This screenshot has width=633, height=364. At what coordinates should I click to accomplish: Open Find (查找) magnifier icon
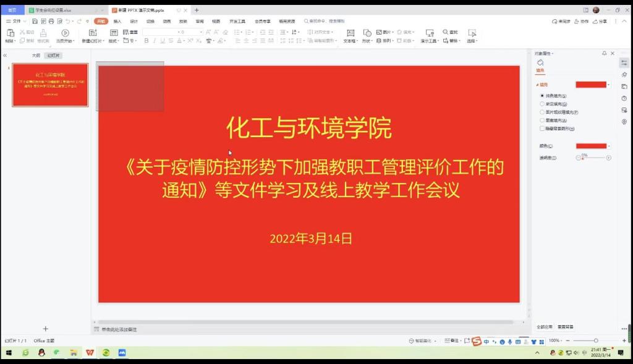click(x=445, y=32)
